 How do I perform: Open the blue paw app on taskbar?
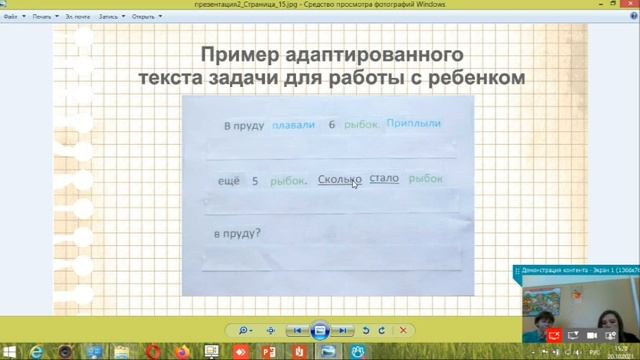click(x=358, y=352)
